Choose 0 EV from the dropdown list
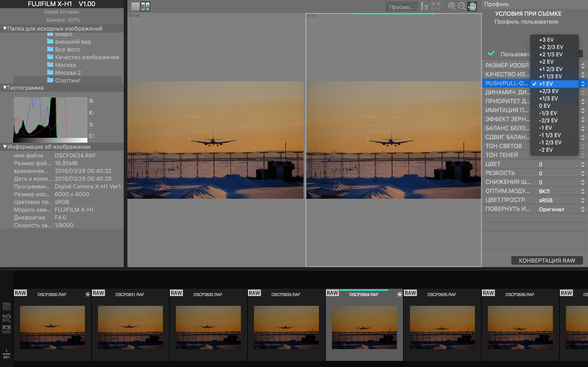The height and width of the screenshot is (367, 588). [x=545, y=106]
